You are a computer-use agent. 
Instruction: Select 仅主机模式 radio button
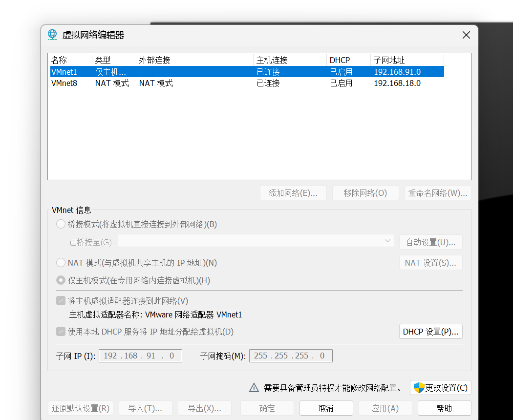point(61,280)
